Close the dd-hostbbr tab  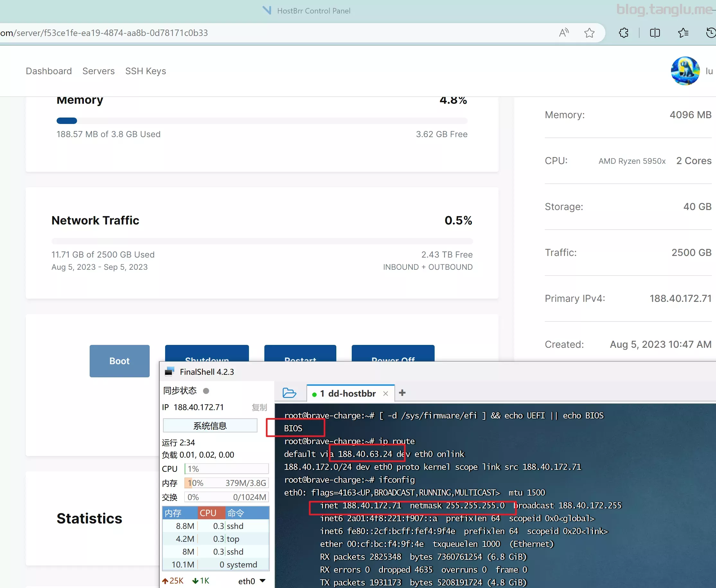(385, 393)
